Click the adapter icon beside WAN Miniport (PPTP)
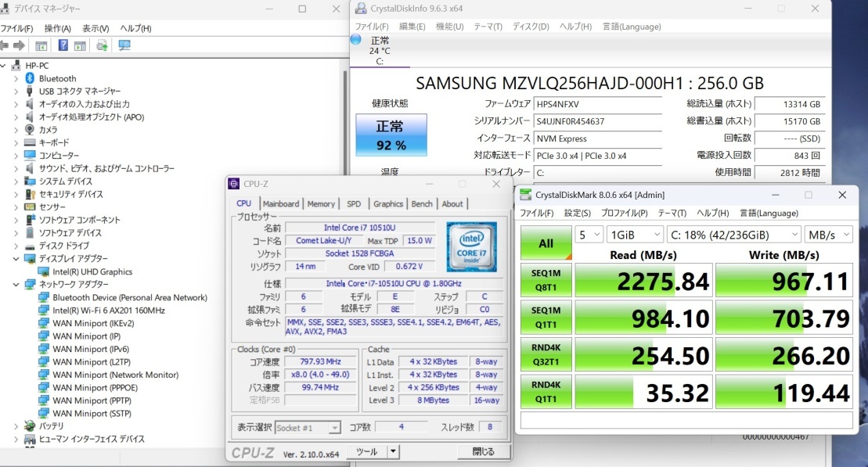 [x=43, y=401]
